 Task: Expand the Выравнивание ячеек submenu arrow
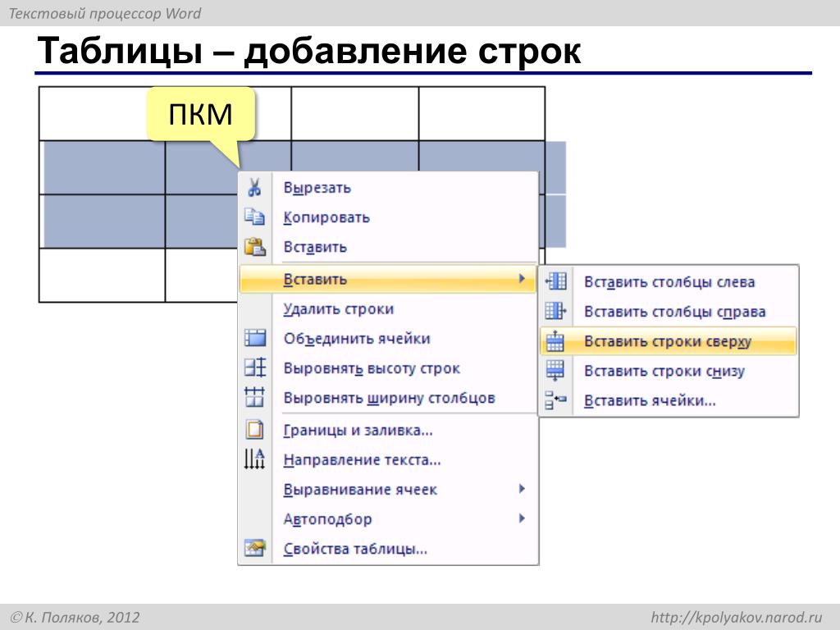point(522,489)
